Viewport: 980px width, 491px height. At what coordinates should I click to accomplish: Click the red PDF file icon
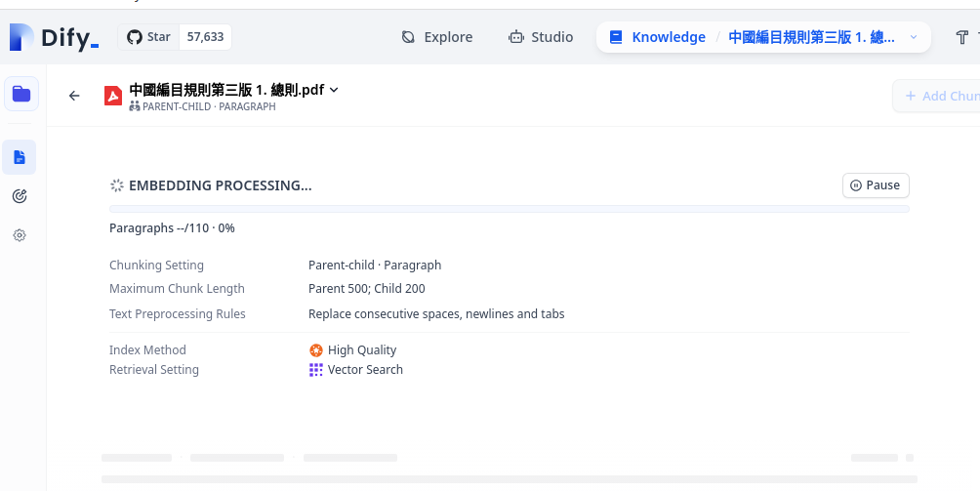pos(113,96)
